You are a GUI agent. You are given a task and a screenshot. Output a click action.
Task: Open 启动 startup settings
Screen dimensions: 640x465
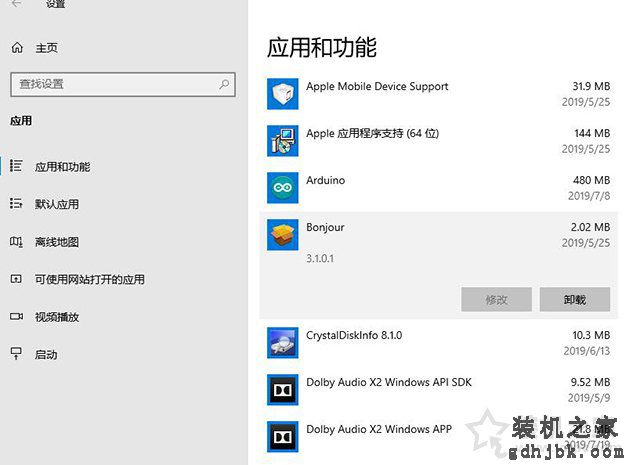coord(46,355)
